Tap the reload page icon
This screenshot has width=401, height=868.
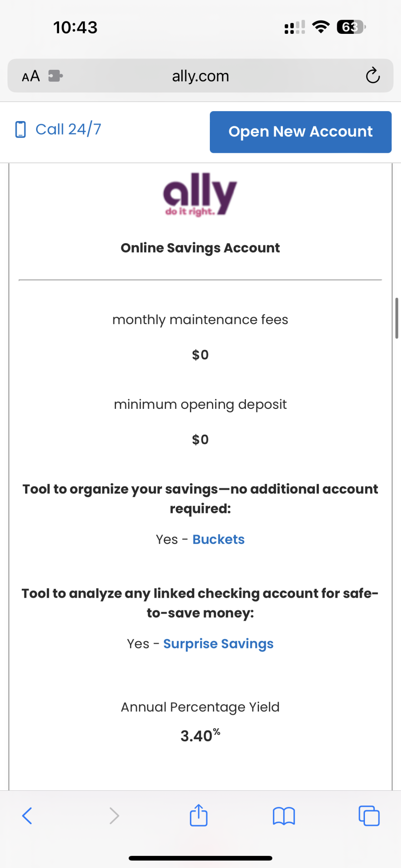click(x=372, y=76)
